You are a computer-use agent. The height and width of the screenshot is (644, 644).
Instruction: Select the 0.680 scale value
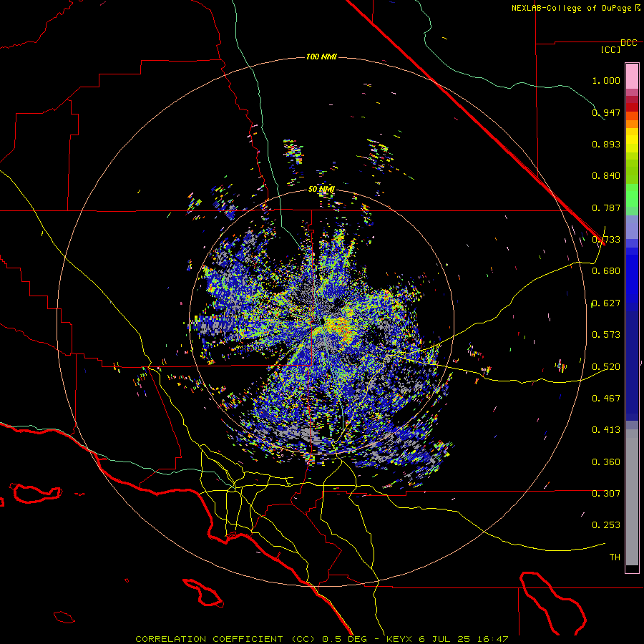[x=606, y=271]
